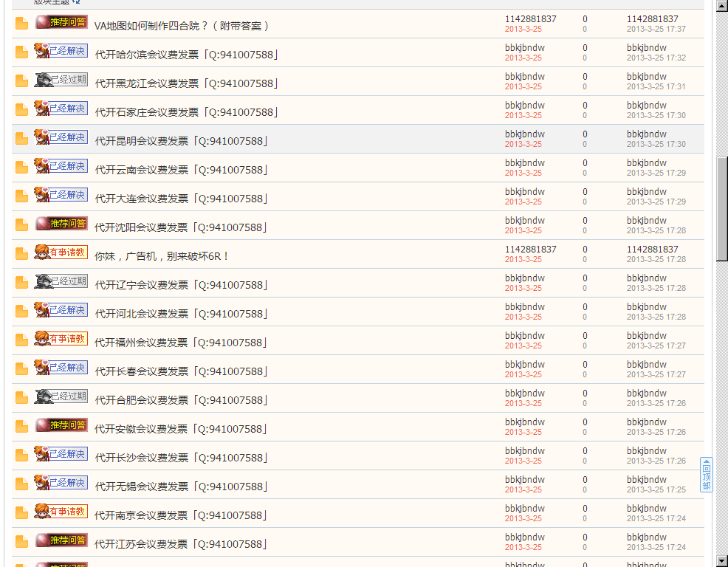Open thread 代开长沙会议费发票

(181, 458)
